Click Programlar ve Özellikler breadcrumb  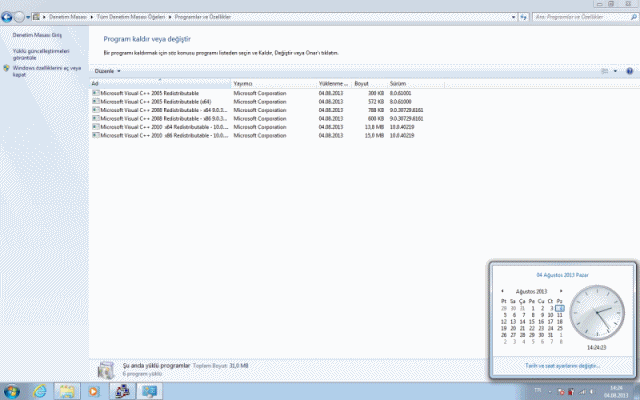(x=203, y=17)
